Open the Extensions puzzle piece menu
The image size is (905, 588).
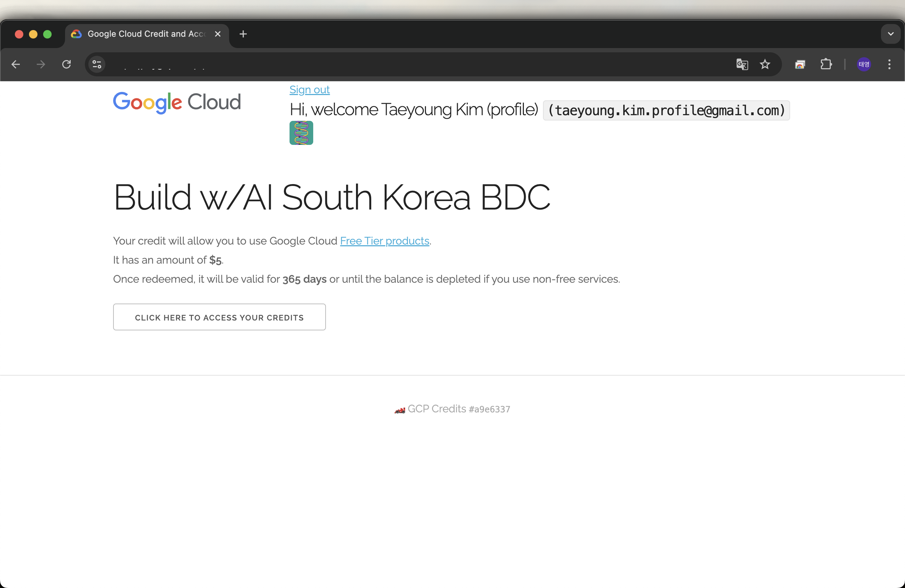click(826, 64)
